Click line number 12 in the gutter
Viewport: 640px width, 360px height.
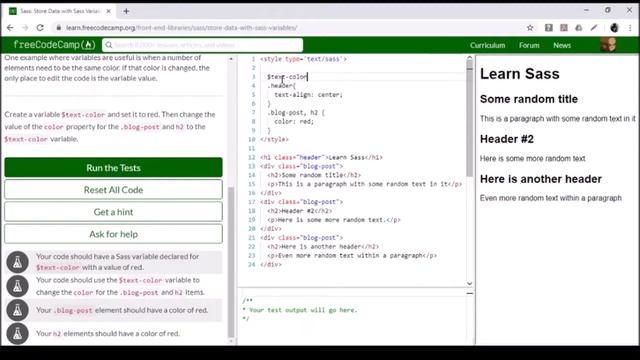(251, 157)
